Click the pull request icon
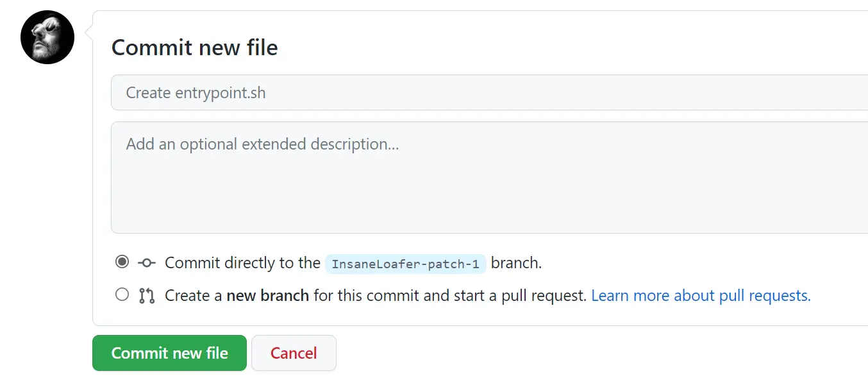The height and width of the screenshot is (385, 868). [x=147, y=296]
